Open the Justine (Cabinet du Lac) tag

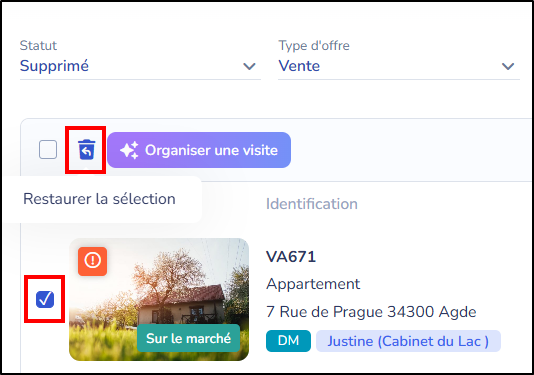[408, 341]
